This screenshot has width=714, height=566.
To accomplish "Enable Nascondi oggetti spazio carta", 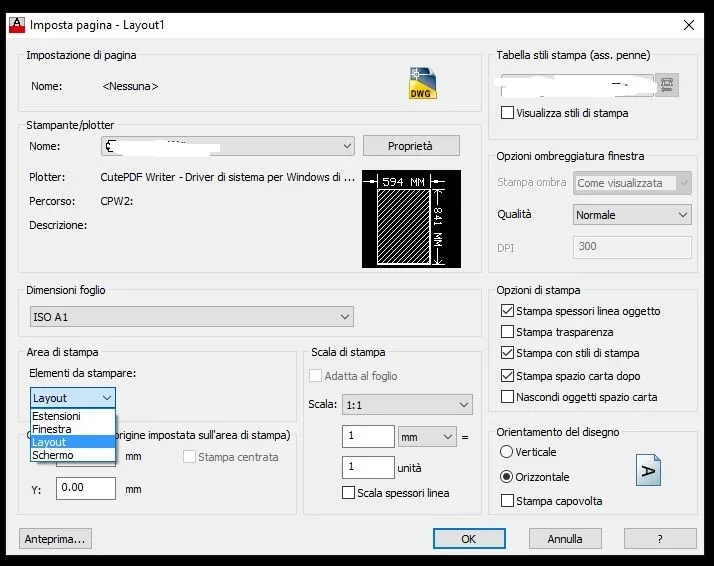I will pyautogui.click(x=507, y=397).
